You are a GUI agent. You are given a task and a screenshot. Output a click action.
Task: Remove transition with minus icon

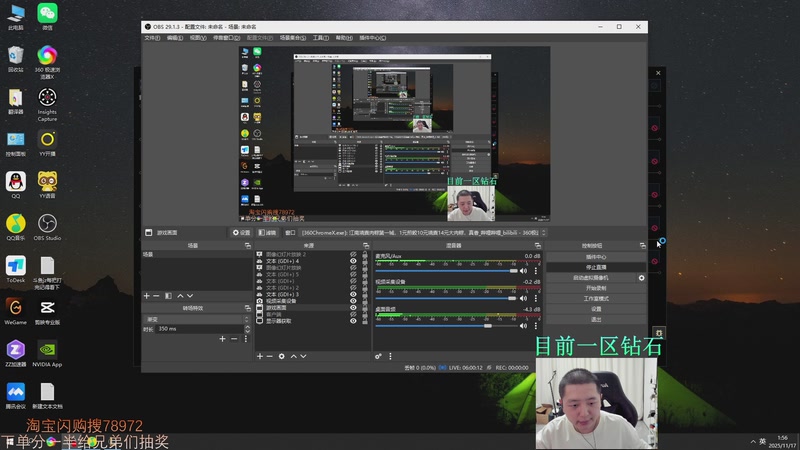(234, 339)
